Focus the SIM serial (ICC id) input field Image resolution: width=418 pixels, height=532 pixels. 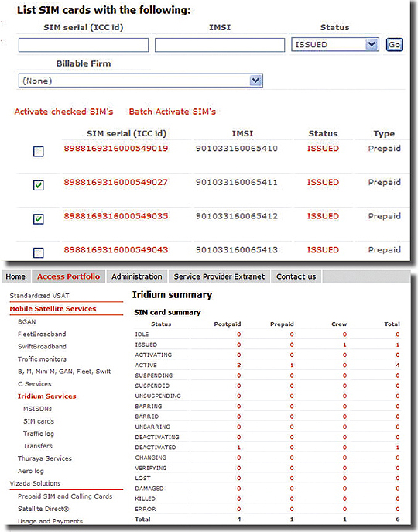[84, 45]
